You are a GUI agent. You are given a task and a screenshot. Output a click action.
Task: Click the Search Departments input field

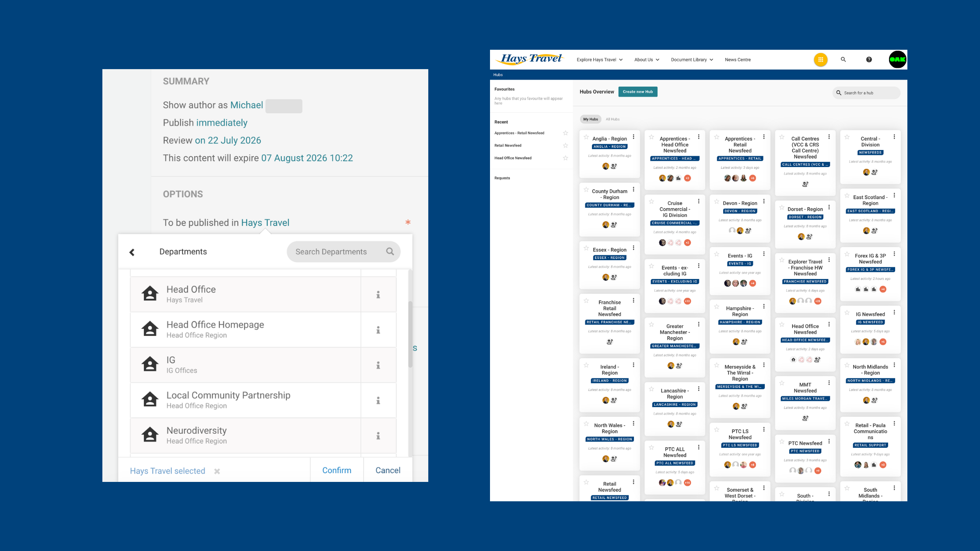point(343,252)
